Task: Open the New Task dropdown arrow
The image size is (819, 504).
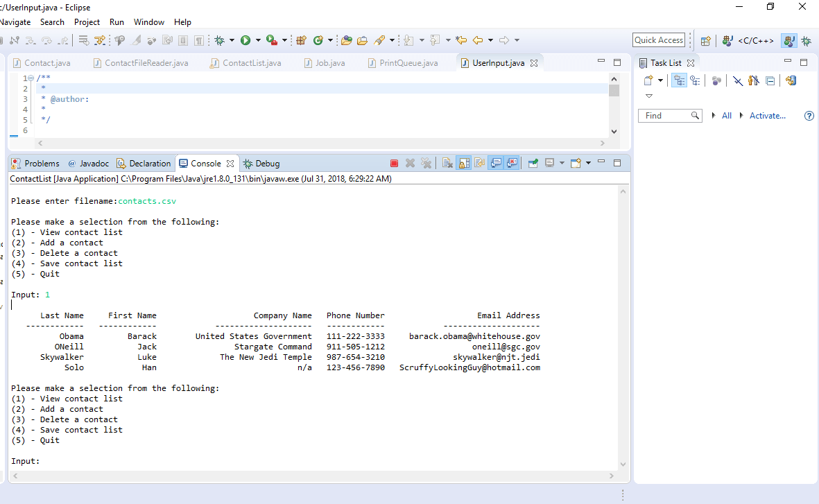Action: coord(660,80)
